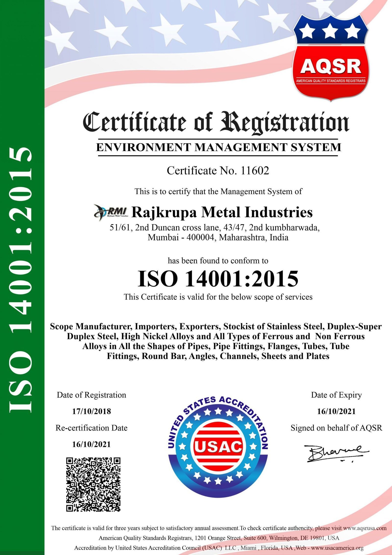Screen dimensions: 392x555
Task: Click the QR code image
Action: pos(93,484)
